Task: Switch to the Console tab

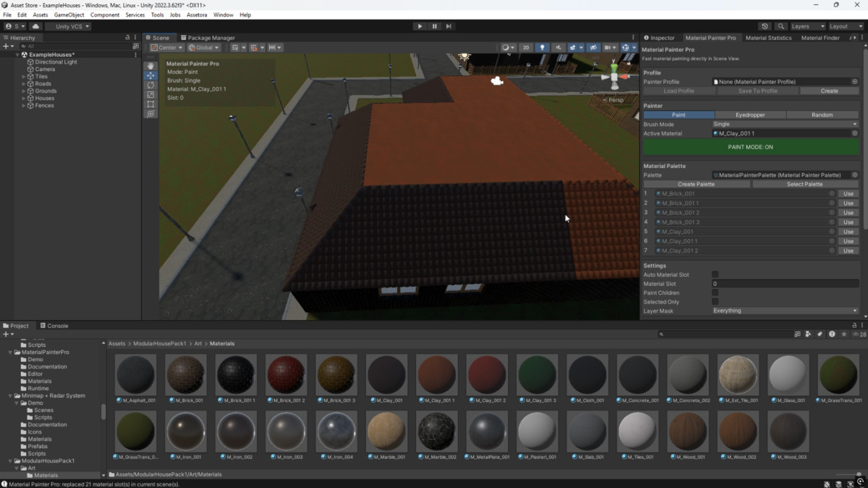Action: [x=54, y=326]
